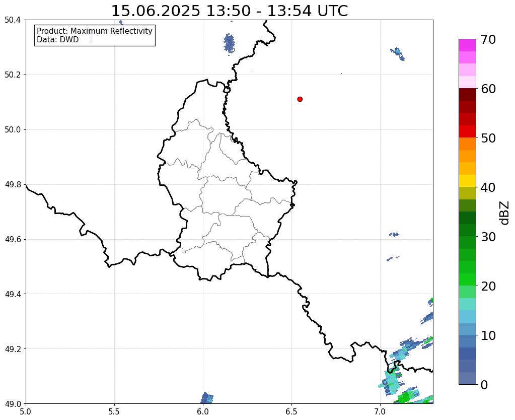Viewport: 515px width, 420px height.
Task: Click the small blue echo near 49.6 latitude, 7.1 longitude
Action: click(x=394, y=235)
